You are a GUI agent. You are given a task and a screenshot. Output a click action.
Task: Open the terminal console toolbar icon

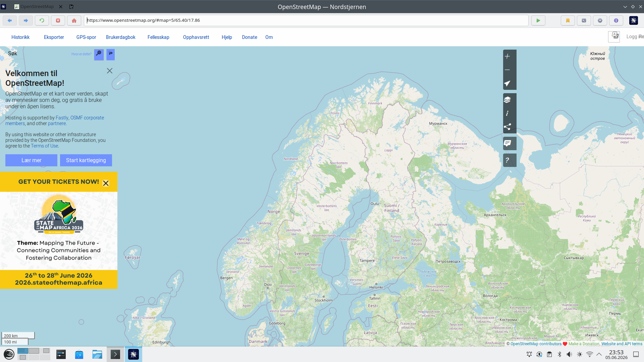tap(584, 20)
